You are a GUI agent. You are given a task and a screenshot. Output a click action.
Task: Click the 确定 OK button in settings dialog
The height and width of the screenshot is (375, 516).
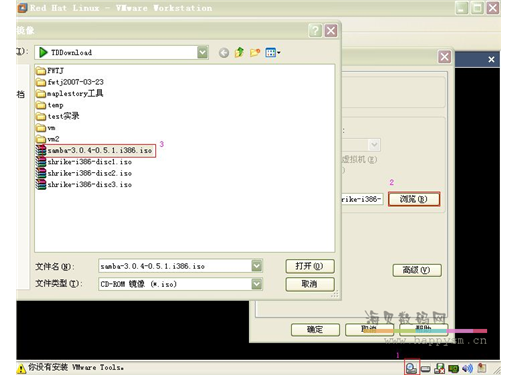[315, 330]
